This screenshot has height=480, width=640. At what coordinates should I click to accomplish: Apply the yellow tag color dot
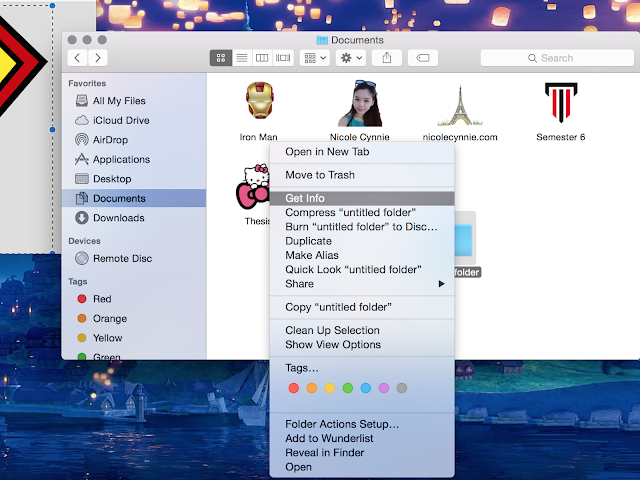330,388
